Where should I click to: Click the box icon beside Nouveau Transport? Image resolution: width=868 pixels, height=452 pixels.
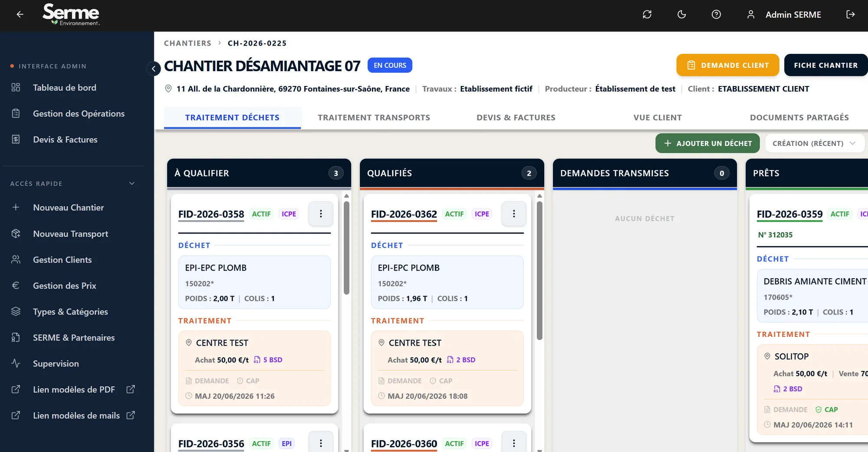tap(16, 234)
